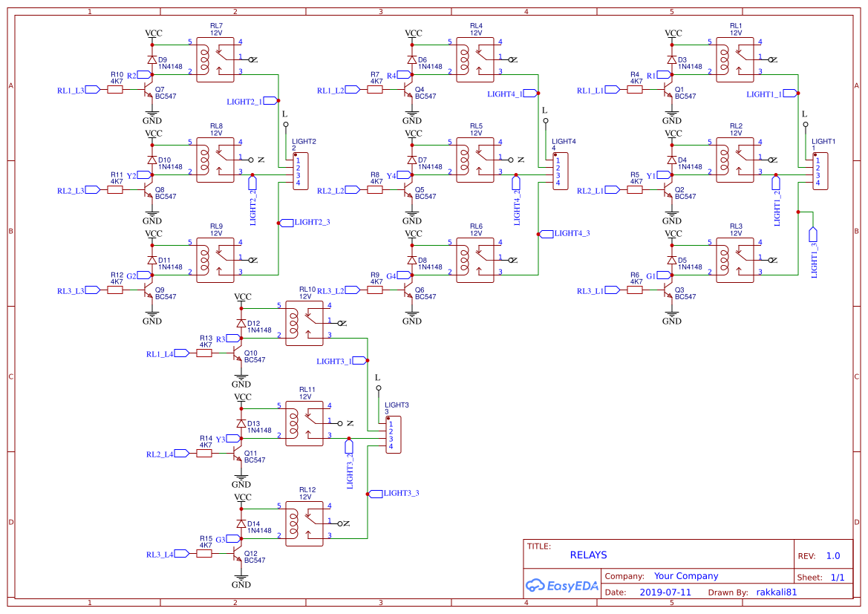Click the VCC power flag above D3
The width and height of the screenshot is (868, 614).
[673, 33]
